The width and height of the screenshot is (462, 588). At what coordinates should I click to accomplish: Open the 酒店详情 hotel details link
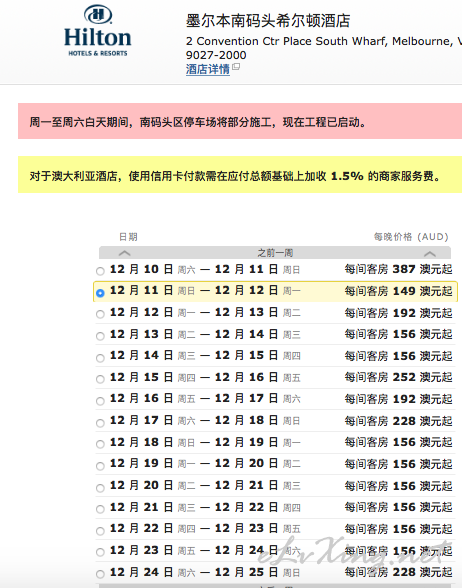tap(208, 69)
